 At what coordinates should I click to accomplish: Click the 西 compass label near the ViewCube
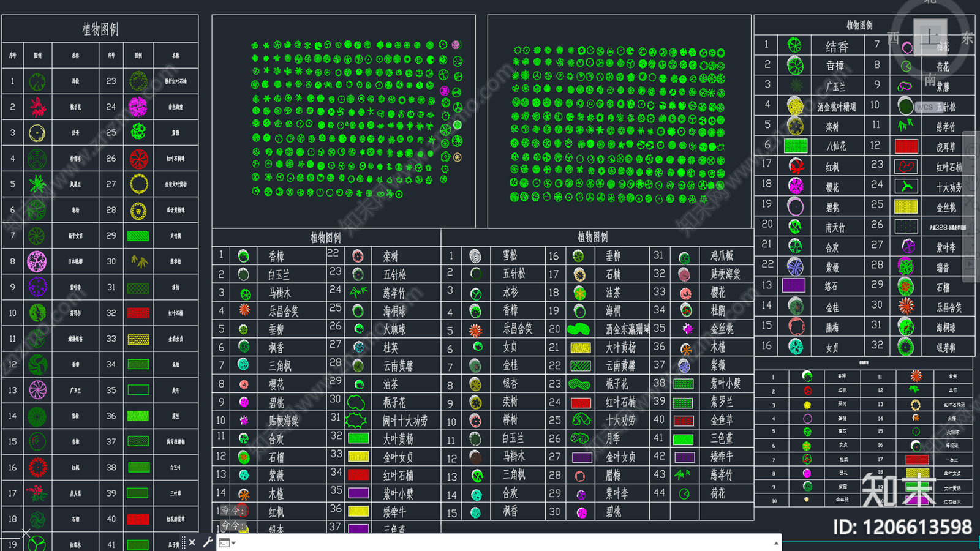(893, 37)
